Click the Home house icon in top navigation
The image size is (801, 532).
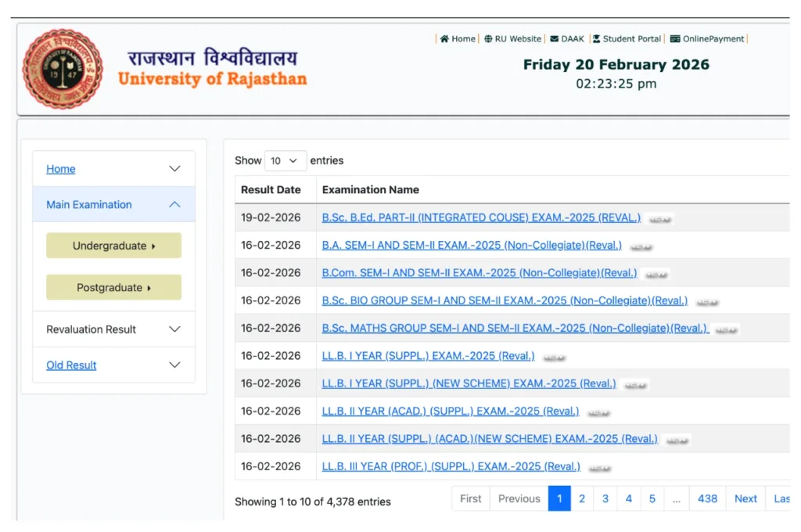(x=445, y=38)
